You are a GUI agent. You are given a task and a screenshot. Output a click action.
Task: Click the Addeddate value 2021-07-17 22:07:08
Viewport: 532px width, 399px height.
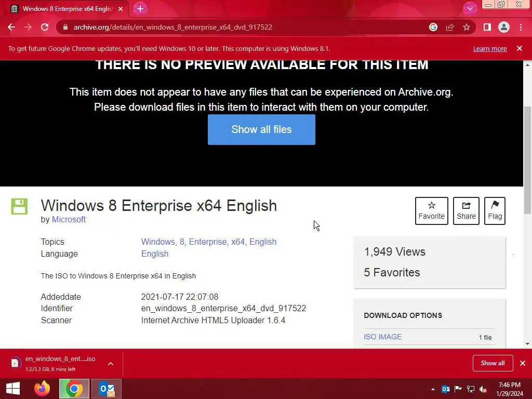179,297
